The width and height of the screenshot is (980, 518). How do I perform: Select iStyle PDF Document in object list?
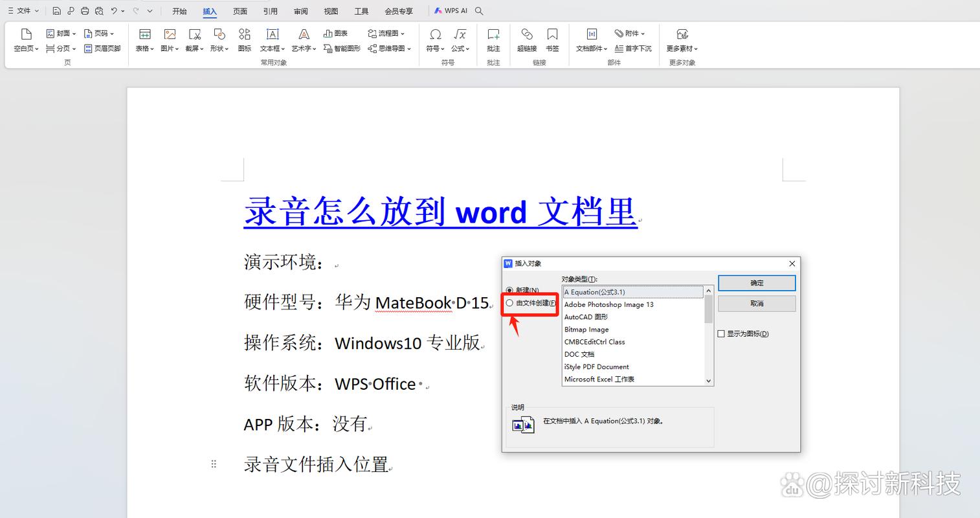coord(633,366)
